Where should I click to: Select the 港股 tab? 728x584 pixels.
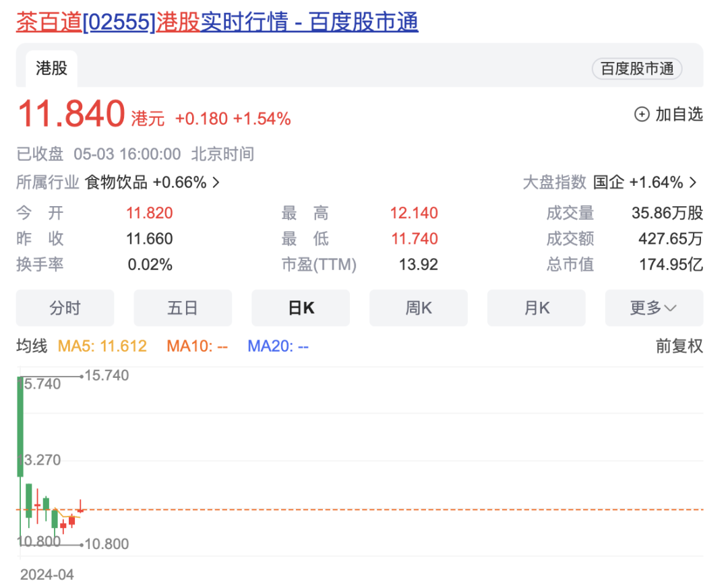51,68
